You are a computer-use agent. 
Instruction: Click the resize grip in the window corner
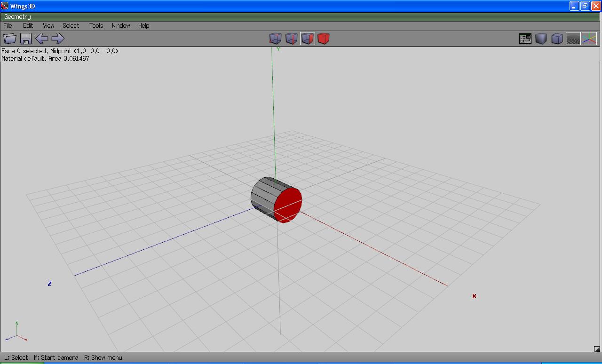[x=597, y=349]
